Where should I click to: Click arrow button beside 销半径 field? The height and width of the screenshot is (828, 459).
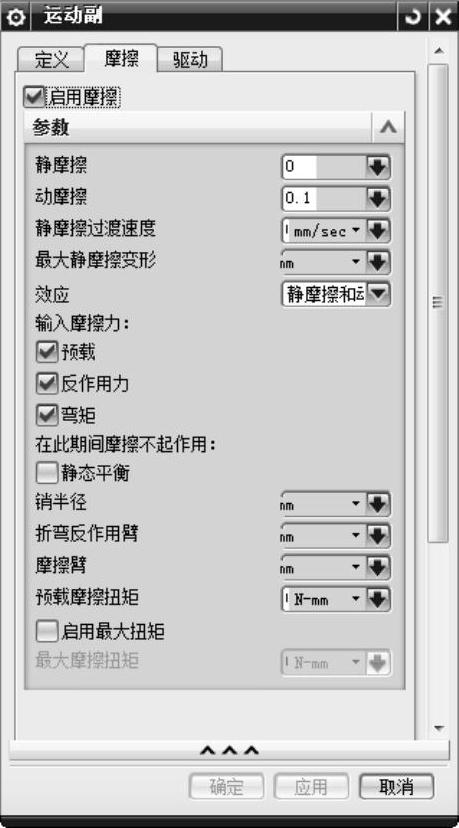click(x=378, y=505)
